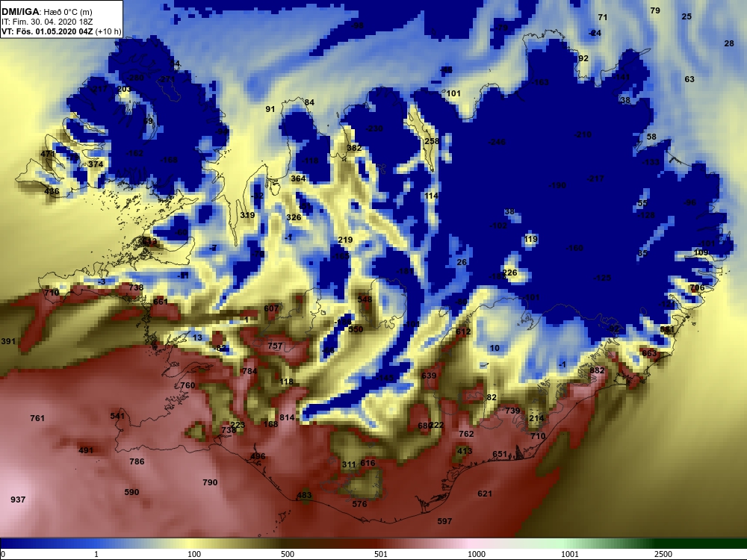747x560 pixels.
Task: Click the legend label 1000
Action: pyautogui.click(x=477, y=554)
